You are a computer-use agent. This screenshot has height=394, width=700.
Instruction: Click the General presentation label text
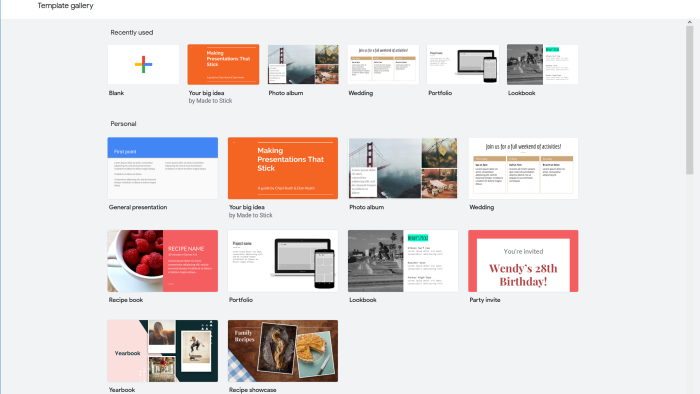click(x=138, y=207)
